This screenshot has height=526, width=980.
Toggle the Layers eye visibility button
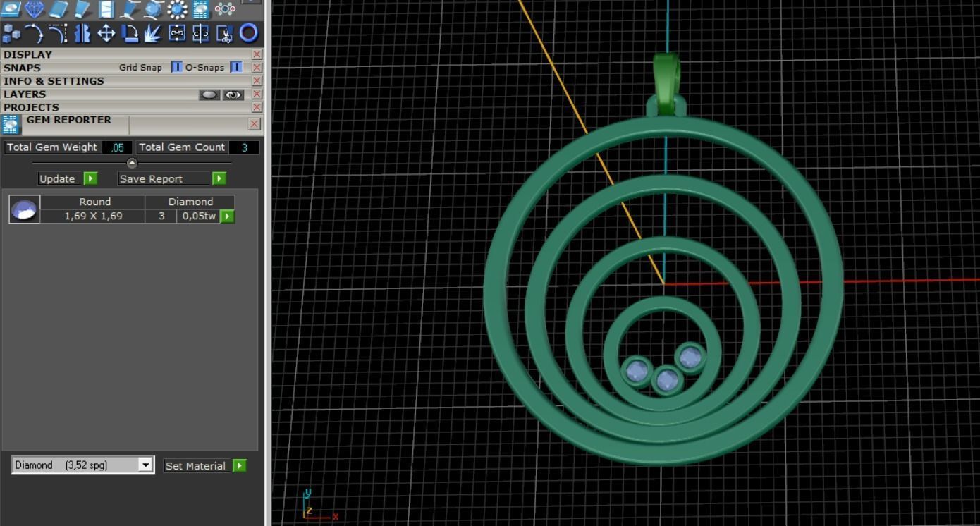coord(233,94)
